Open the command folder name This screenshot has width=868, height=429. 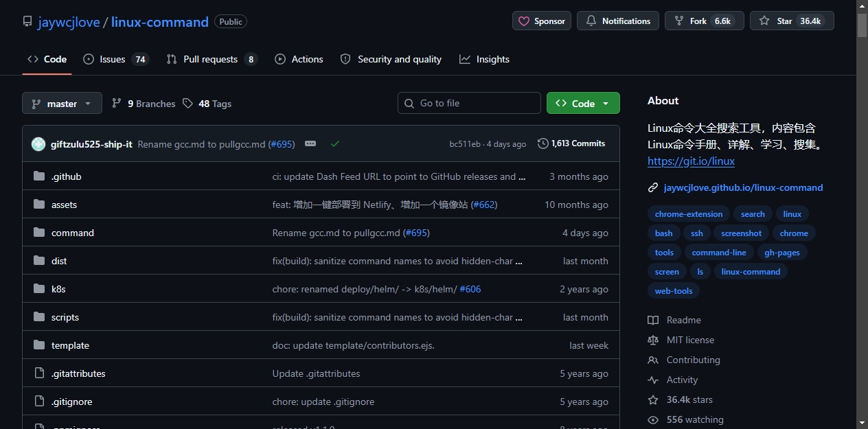coord(73,233)
